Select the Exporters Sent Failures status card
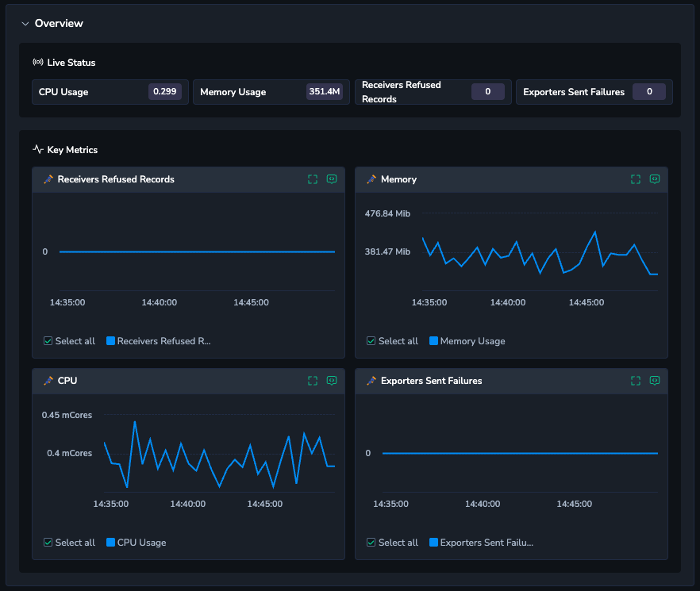 point(594,92)
